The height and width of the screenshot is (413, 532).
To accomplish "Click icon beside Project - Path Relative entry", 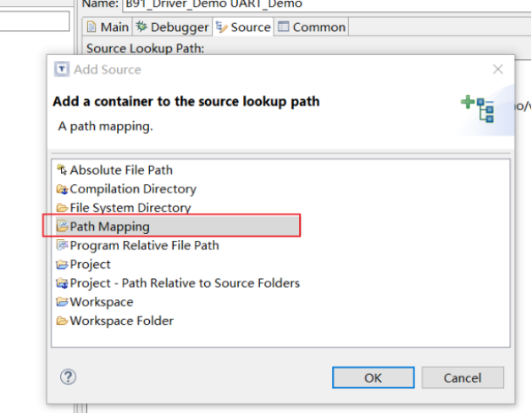I will [62, 283].
